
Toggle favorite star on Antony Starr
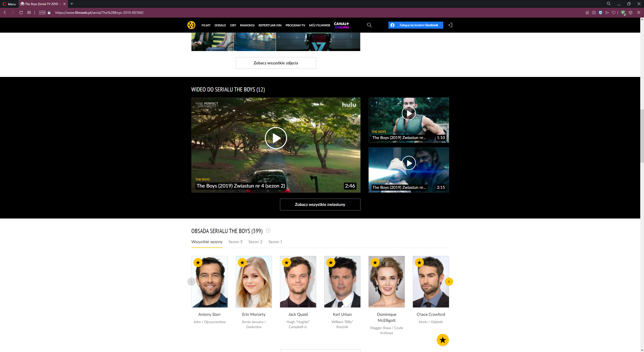(x=198, y=262)
